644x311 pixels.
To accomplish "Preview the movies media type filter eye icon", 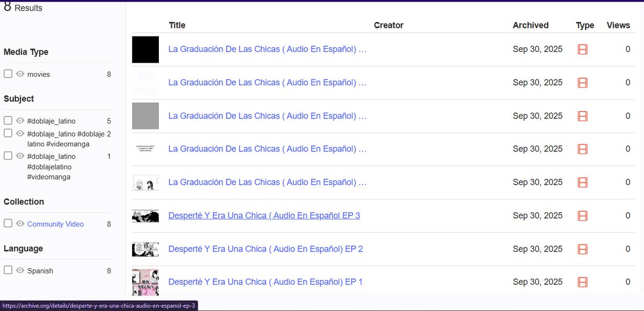I will pos(20,74).
